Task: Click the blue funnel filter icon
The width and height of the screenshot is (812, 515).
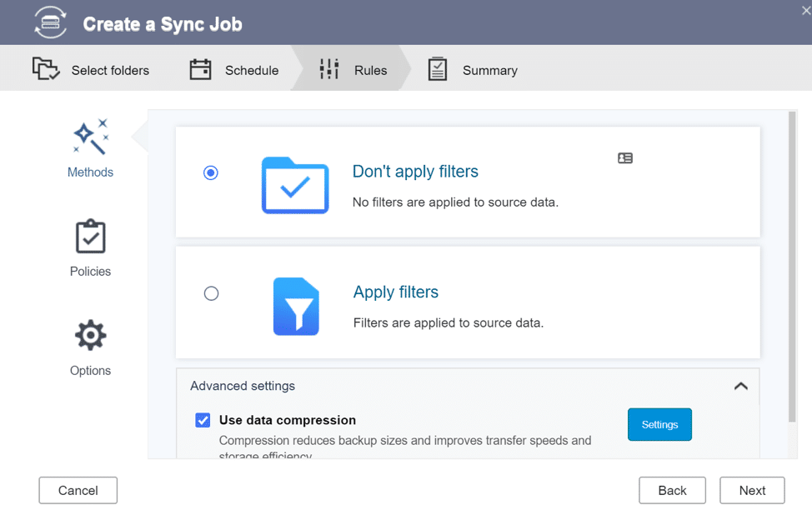Action: click(x=296, y=307)
